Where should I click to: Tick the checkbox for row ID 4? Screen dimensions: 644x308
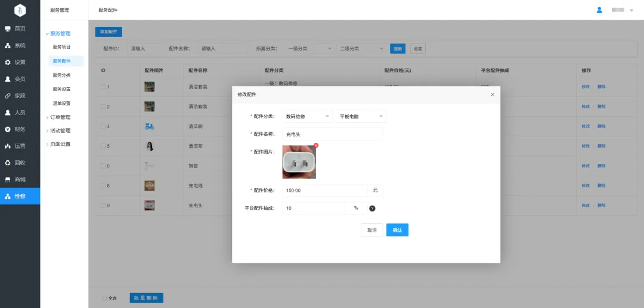103,126
